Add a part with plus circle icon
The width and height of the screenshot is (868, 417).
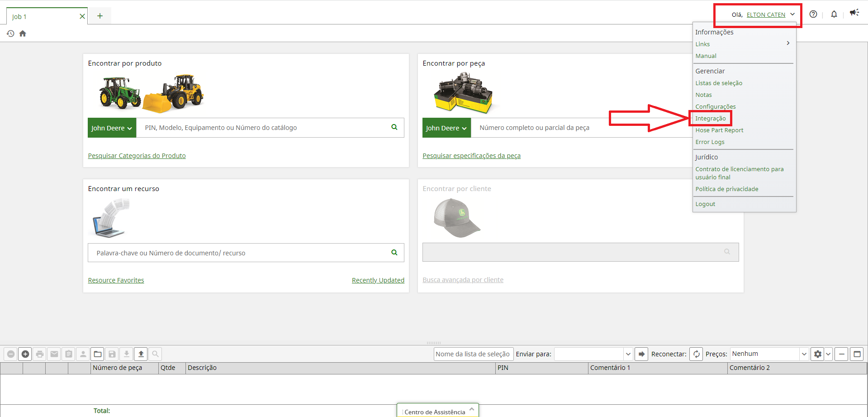(x=25, y=354)
